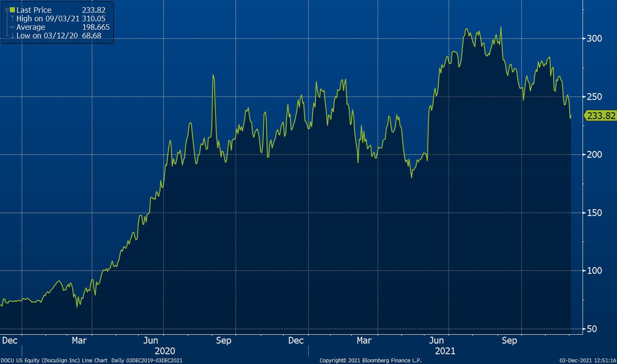Select the 'Average' legend label
617x364 pixels.
point(31,27)
